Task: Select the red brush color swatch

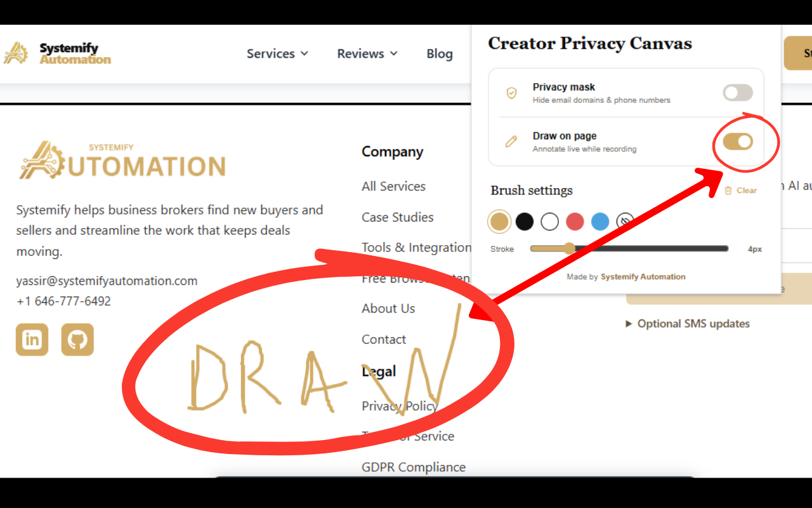Action: click(x=575, y=221)
